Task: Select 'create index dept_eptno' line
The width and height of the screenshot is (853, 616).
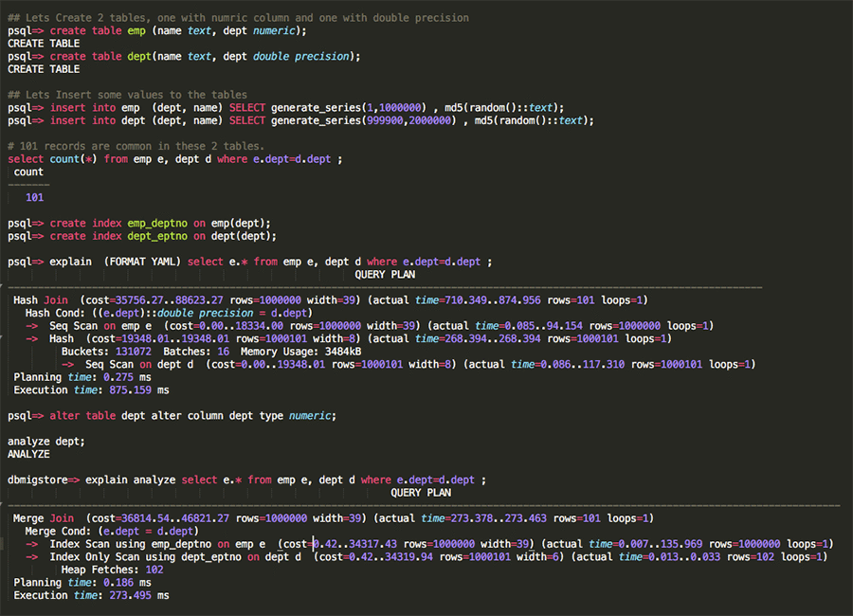Action: [x=142, y=236]
